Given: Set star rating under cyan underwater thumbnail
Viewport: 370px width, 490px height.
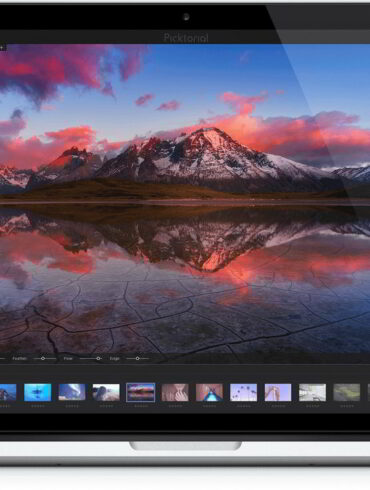Looking at the screenshot, I should [38, 406].
